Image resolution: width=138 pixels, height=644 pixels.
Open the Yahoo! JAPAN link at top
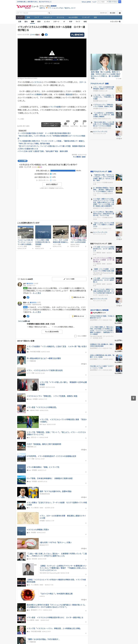tap(86, 2)
